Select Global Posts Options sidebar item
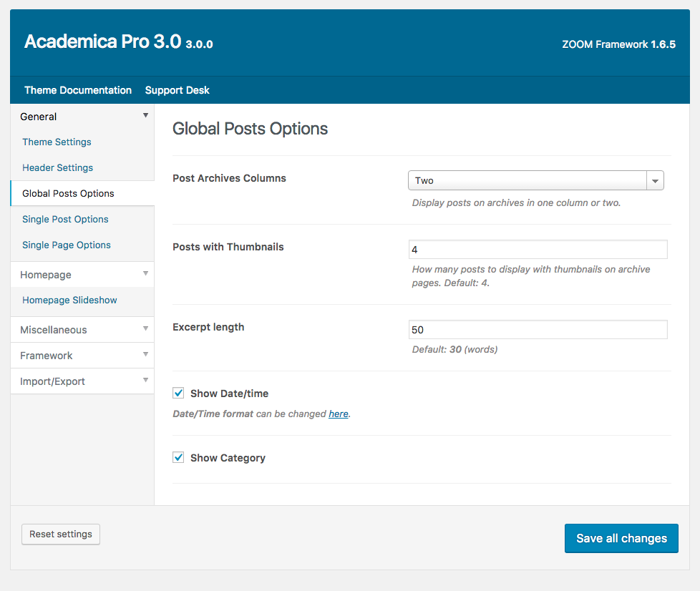Viewport: 700px width, 591px height. click(68, 193)
